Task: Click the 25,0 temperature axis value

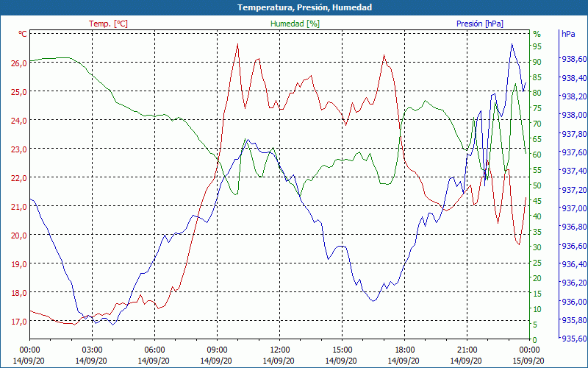Action: click(19, 92)
